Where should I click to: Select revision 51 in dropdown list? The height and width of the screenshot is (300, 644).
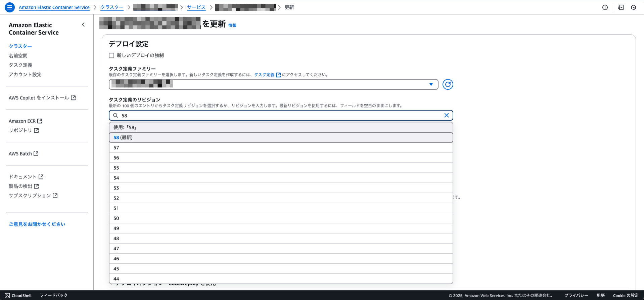coord(281,208)
